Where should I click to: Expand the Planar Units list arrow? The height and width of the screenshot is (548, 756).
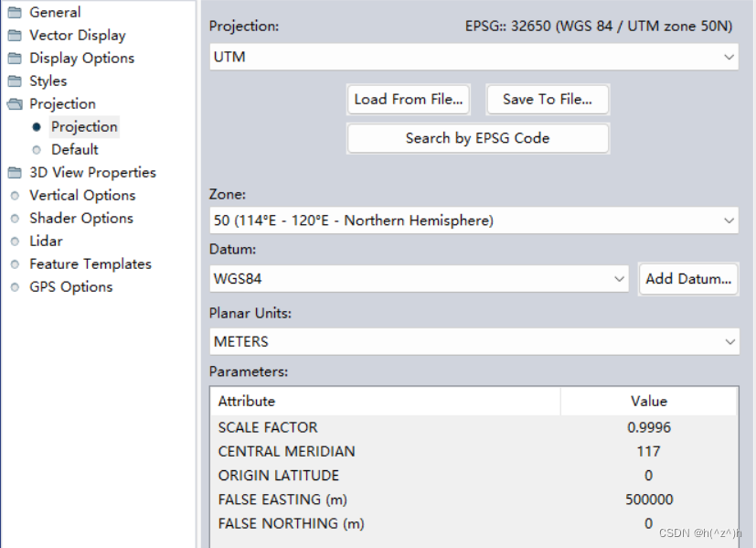(730, 341)
